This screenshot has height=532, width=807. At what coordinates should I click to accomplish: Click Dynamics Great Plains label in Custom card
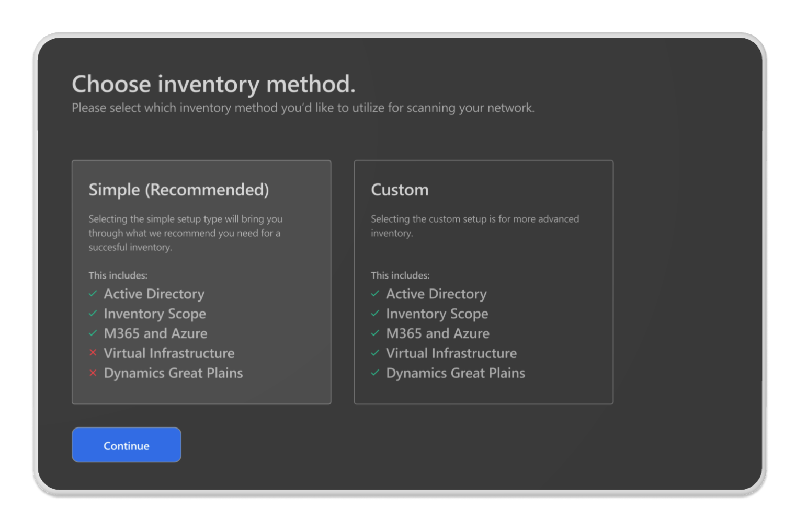455,373
